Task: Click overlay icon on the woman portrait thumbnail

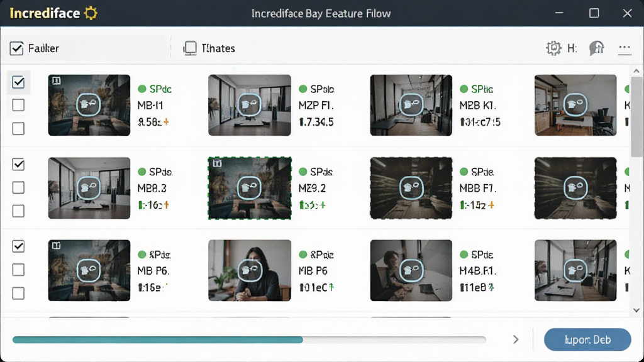Action: 249,270
